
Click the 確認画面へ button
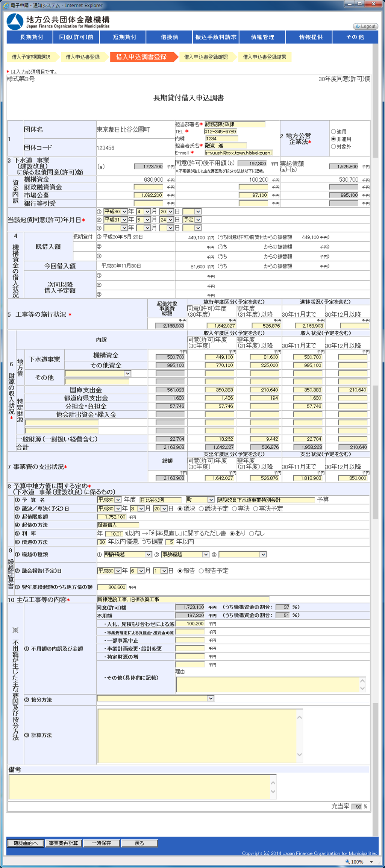(26, 843)
